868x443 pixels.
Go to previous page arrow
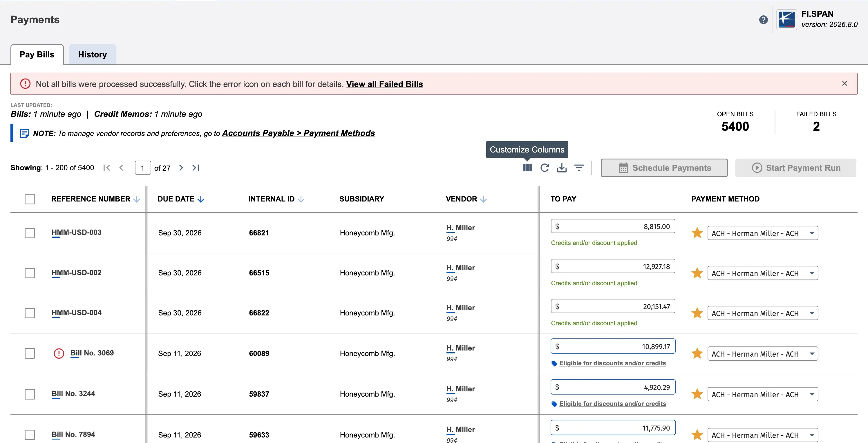[122, 168]
